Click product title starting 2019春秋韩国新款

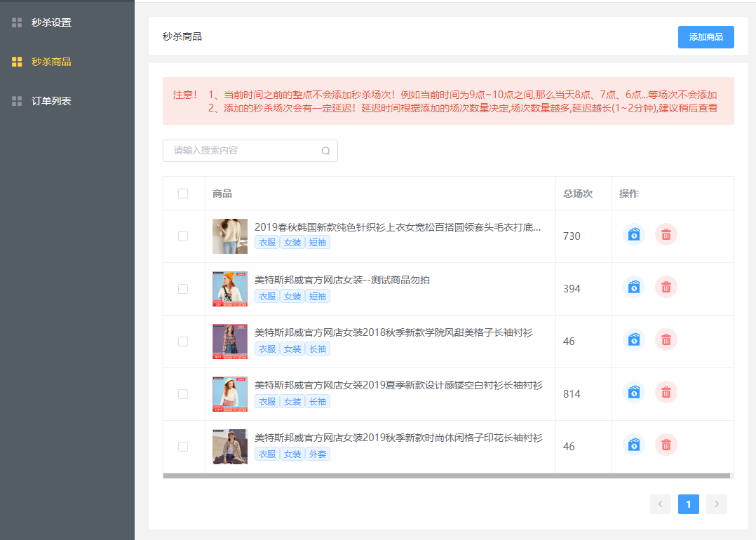[398, 227]
